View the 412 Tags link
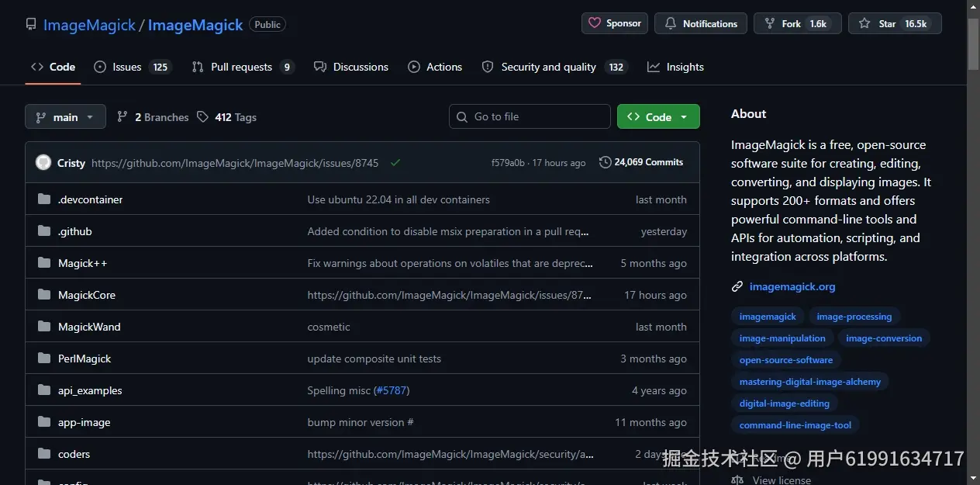Screen dimensions: 980x485 226,117
